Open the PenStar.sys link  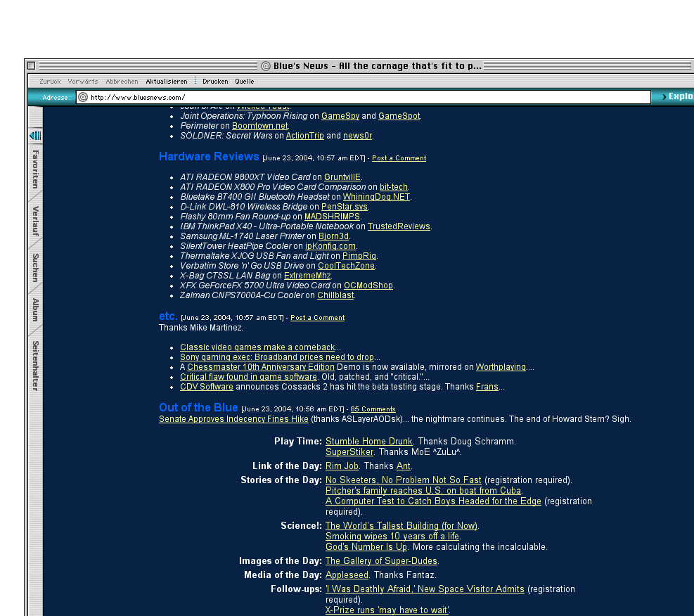click(345, 207)
